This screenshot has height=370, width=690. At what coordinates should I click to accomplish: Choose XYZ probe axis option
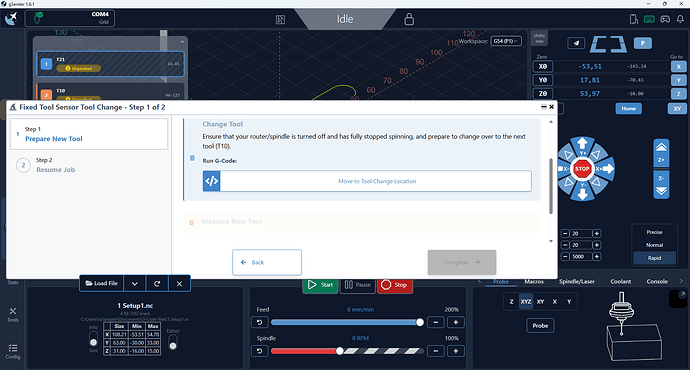tap(526, 301)
